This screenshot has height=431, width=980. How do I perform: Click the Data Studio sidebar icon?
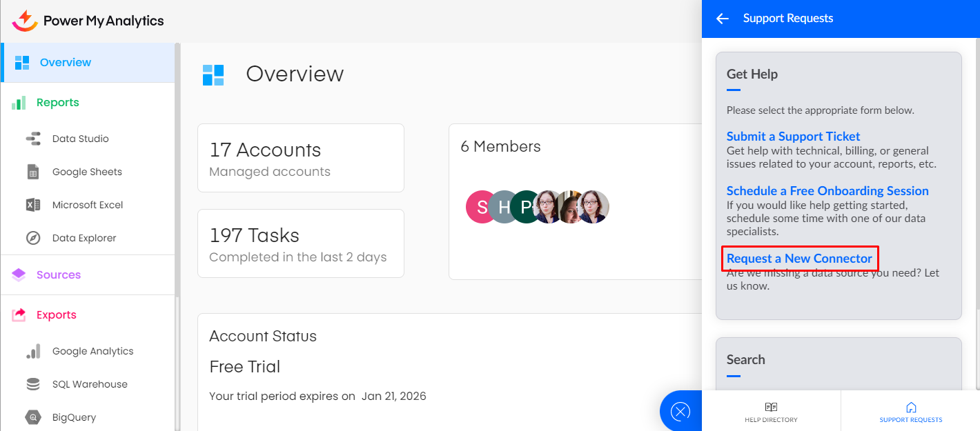33,139
